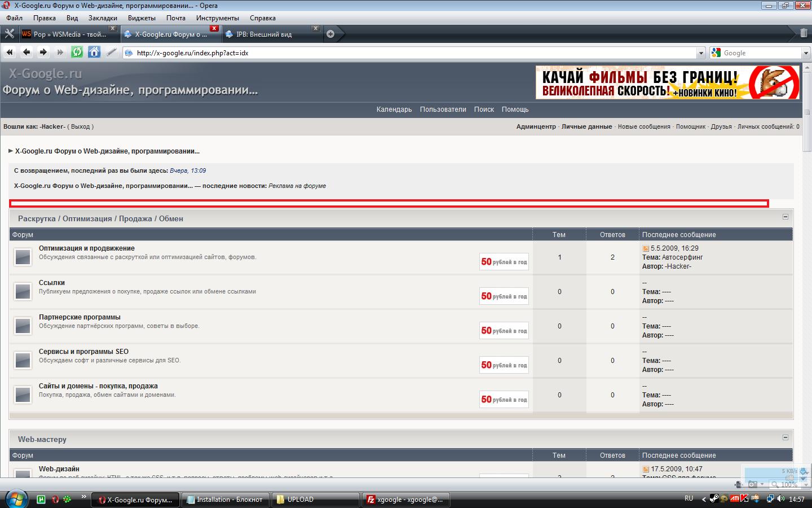Open the Автосерфинг topic link
The image size is (812, 508).
click(x=682, y=257)
